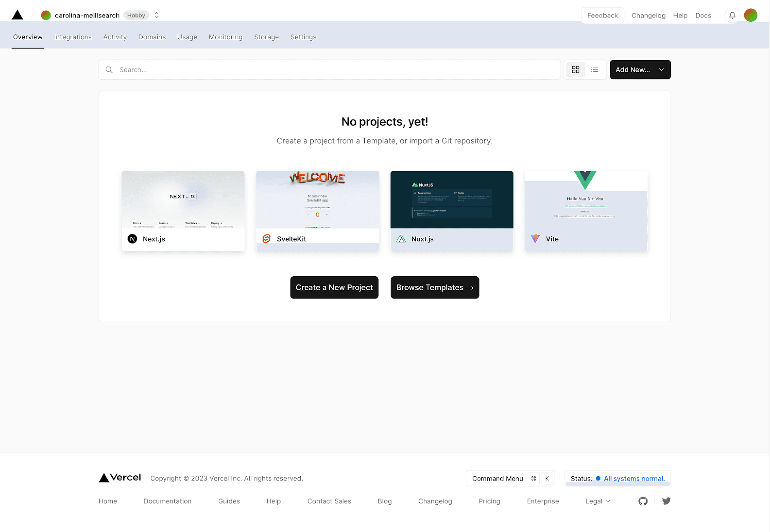Open the Activity tab
This screenshot has height=532, width=770.
[115, 37]
